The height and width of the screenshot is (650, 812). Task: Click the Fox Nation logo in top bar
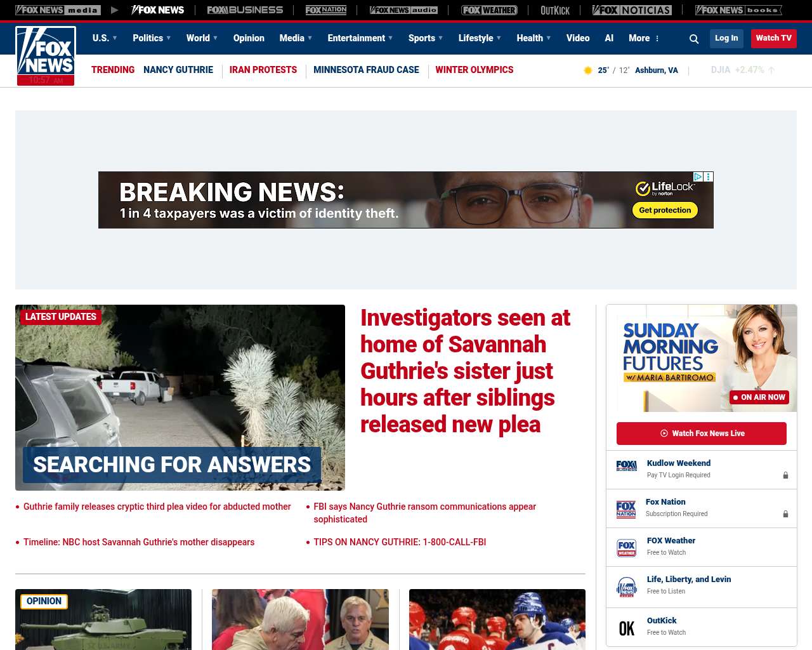pos(326,10)
